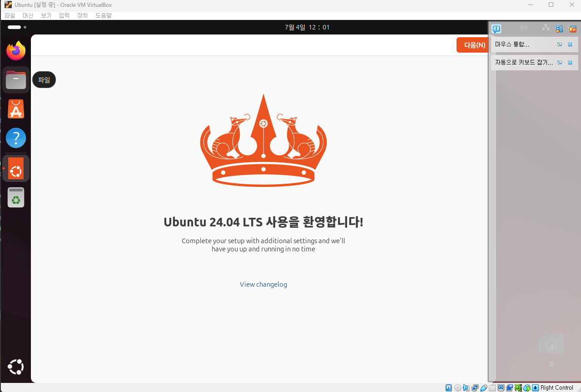Image resolution: width=581 pixels, height=392 pixels.
Task: Click the display status bar icon
Action: coord(501,387)
